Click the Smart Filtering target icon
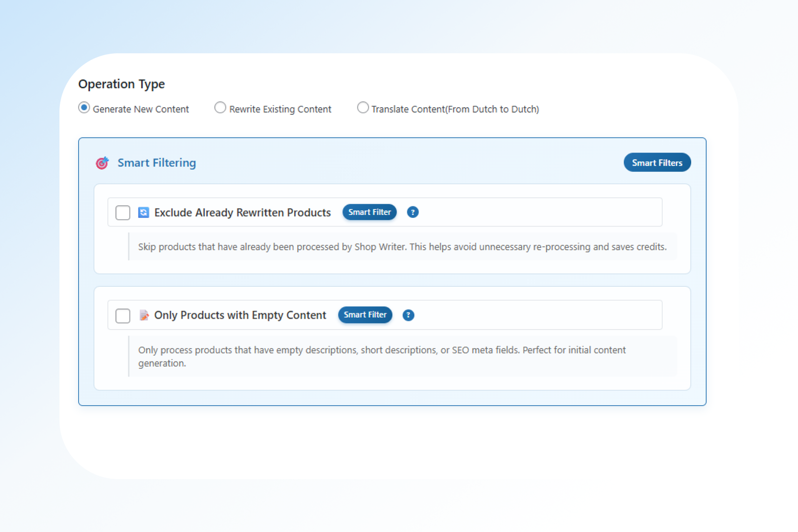The width and height of the screenshot is (798, 532). [102, 163]
